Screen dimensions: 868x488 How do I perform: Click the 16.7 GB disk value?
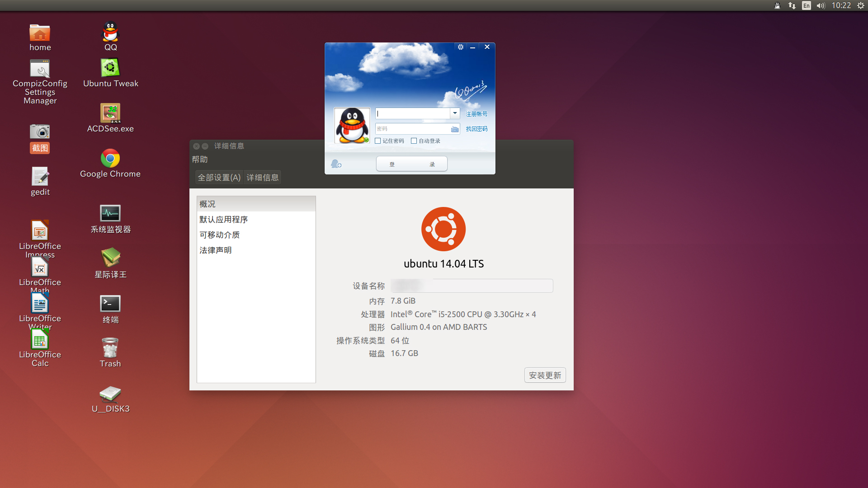click(404, 353)
